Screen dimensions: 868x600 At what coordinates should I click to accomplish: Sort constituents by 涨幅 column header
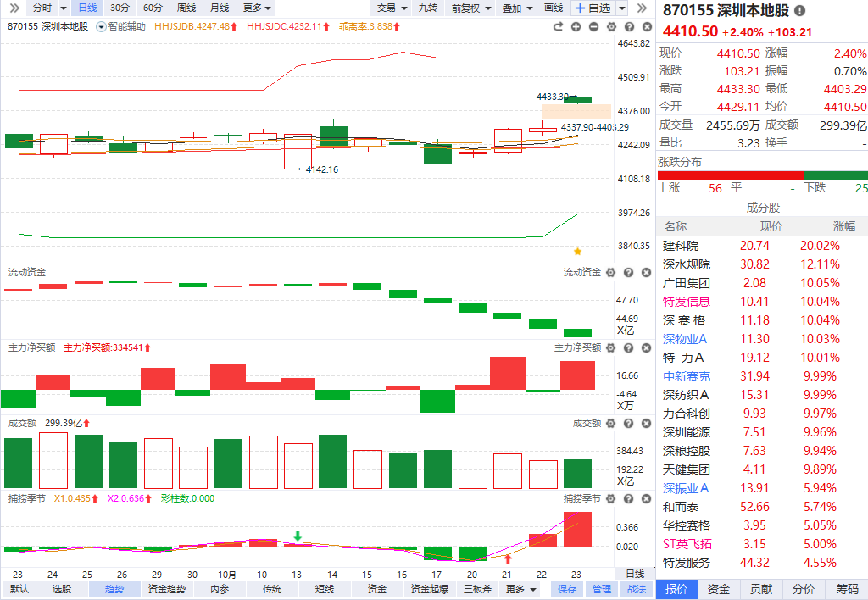[843, 226]
